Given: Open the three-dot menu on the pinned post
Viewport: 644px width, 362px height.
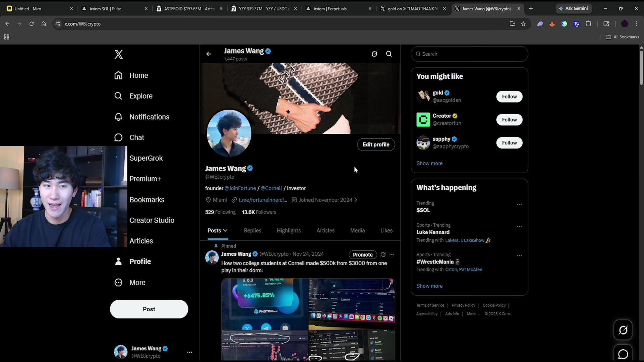Looking at the screenshot, I should [x=392, y=254].
